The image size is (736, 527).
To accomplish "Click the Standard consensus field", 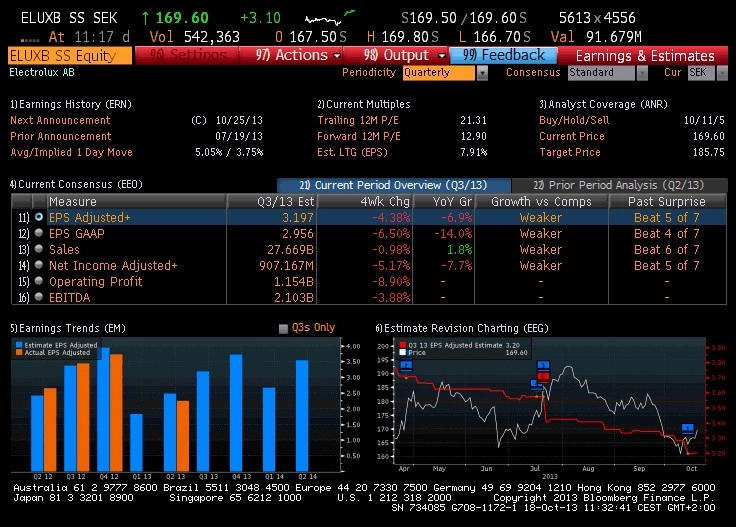I will 601,73.
